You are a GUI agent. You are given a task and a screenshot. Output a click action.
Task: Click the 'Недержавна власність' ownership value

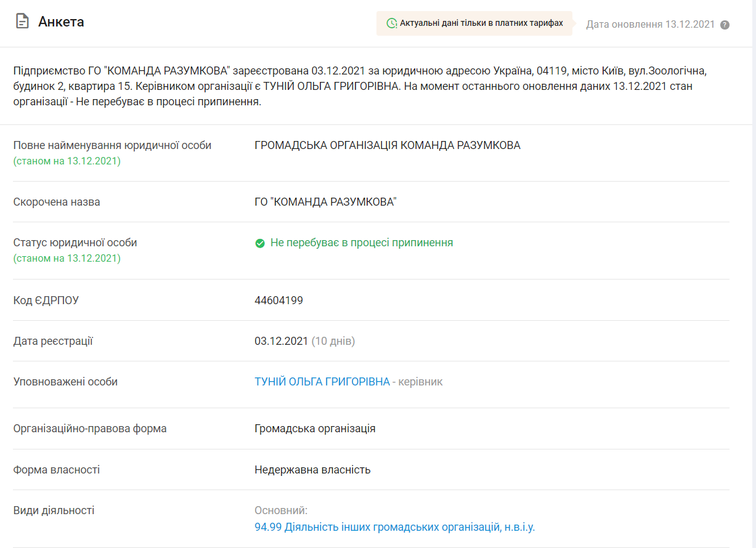(312, 470)
